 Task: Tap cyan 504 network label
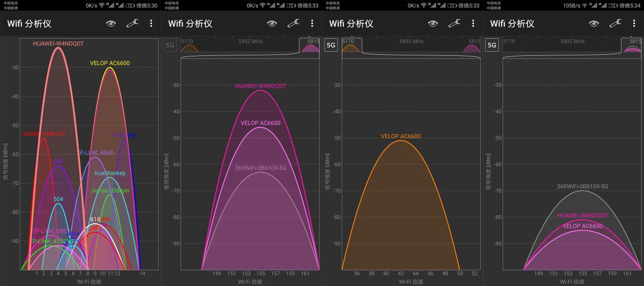click(x=58, y=200)
